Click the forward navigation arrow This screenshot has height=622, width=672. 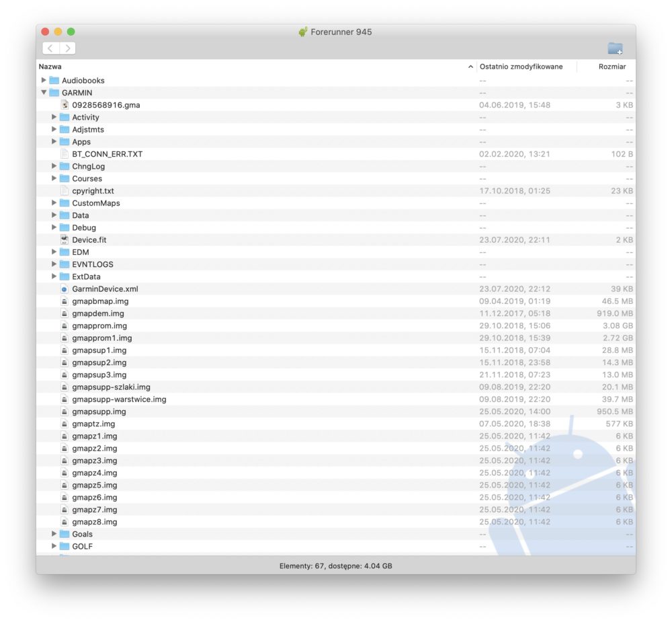click(68, 48)
